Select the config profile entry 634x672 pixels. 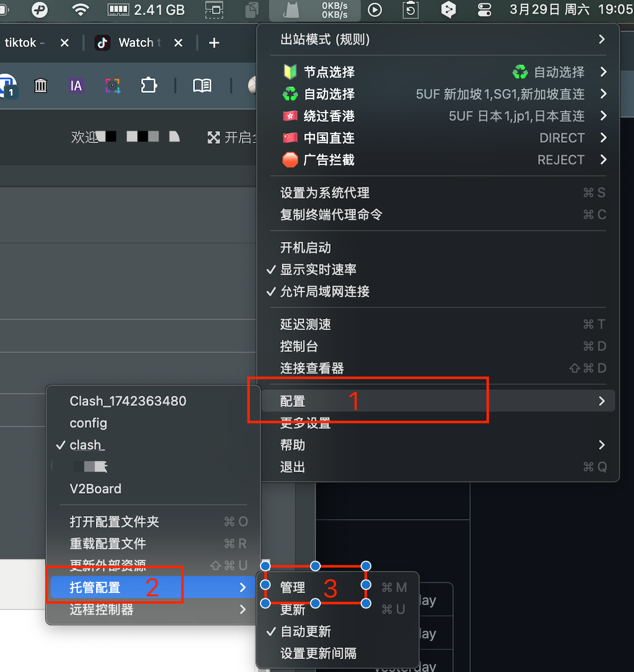[x=88, y=423]
